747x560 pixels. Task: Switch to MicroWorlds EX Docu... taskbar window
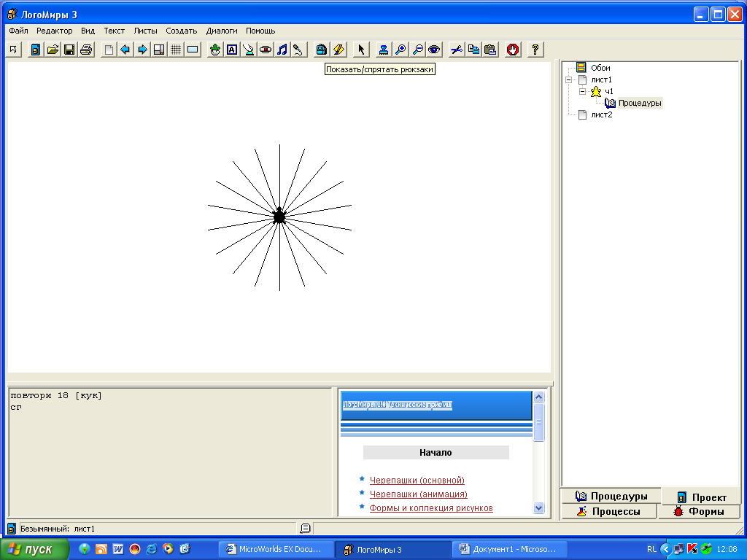click(275, 549)
